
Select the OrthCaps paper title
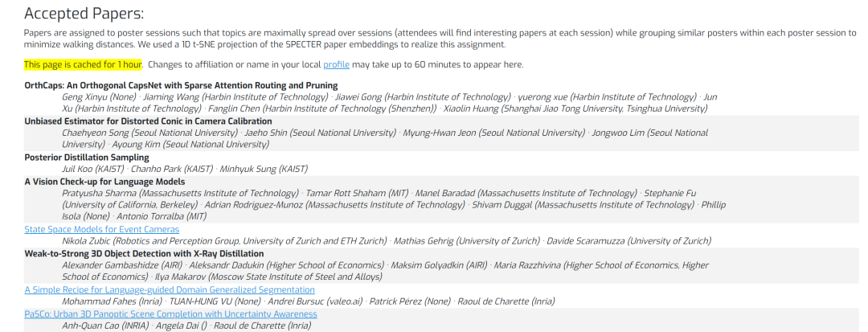[x=181, y=85]
